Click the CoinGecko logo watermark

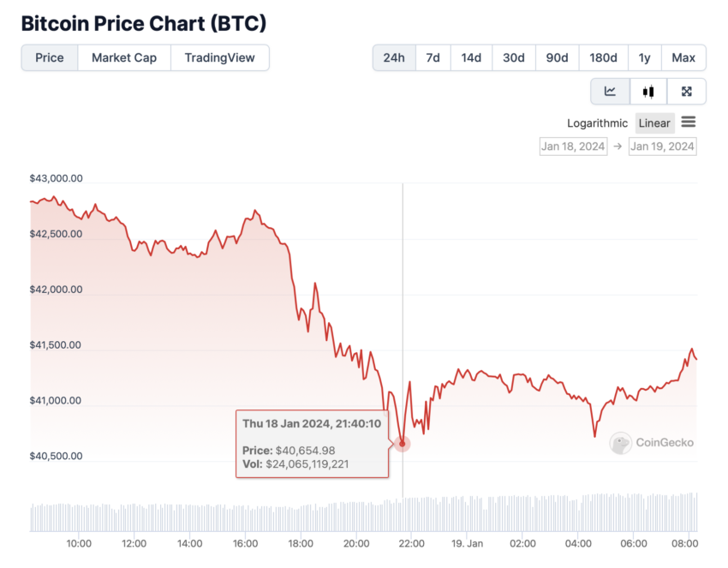pyautogui.click(x=652, y=443)
